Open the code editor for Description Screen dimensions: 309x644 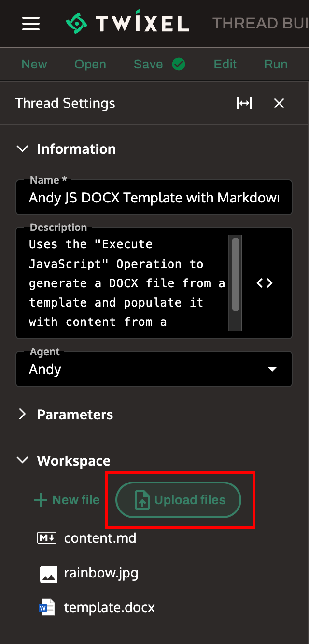click(x=264, y=283)
